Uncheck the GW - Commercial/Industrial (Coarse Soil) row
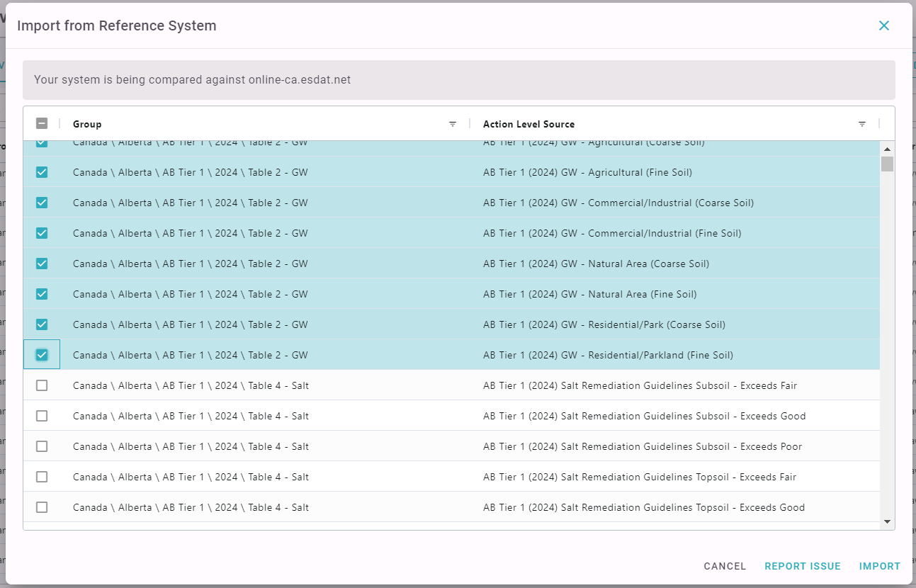 (x=42, y=203)
